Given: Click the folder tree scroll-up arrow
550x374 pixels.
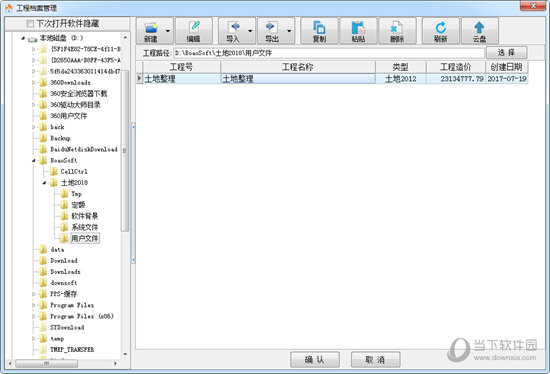Looking at the screenshot, I should point(125,37).
